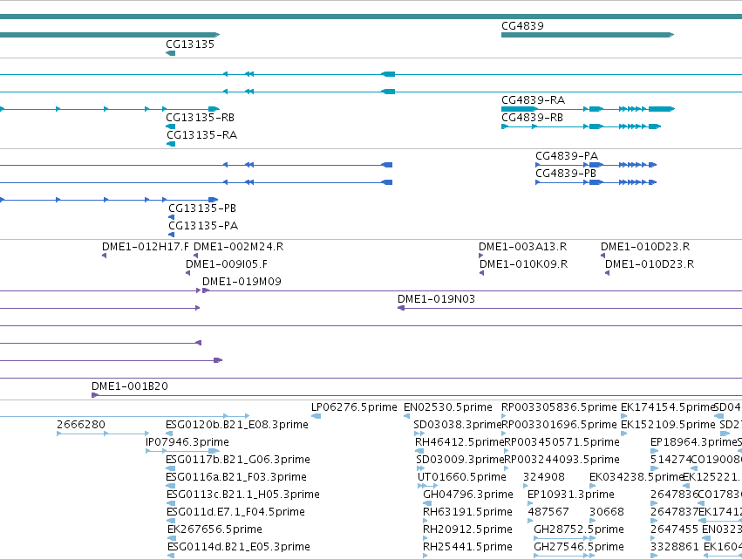The height and width of the screenshot is (560, 742).
Task: Select RP003244093.5prime label
Action: tap(562, 460)
